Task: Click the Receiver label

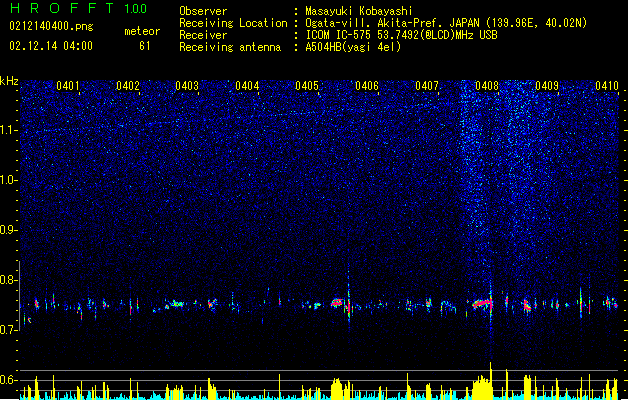Action: [203, 35]
